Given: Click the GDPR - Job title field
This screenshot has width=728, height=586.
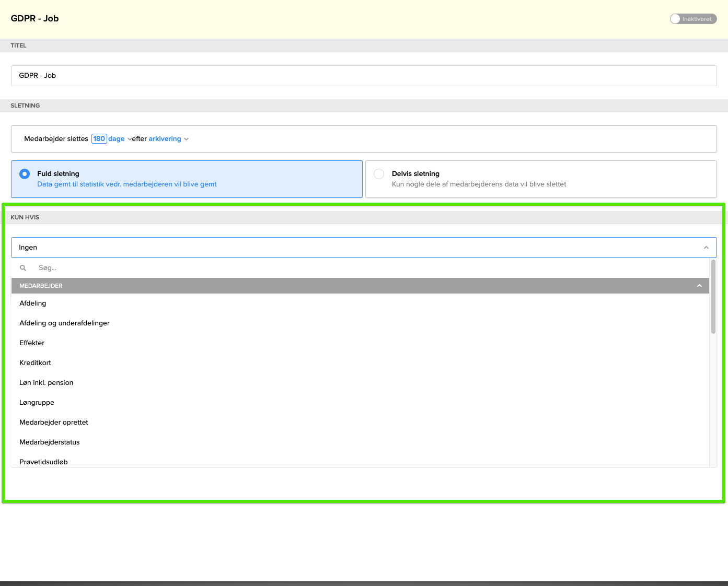Looking at the screenshot, I should (363, 76).
